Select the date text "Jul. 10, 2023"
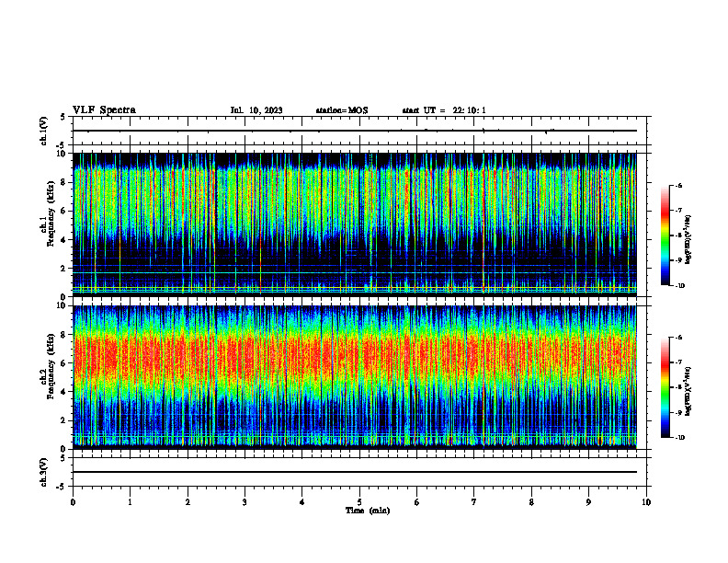The image size is (728, 563). coord(256,110)
